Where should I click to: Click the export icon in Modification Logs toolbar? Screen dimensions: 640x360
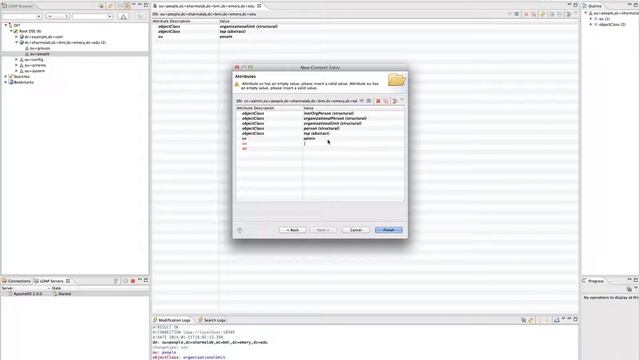pyautogui.click(x=556, y=320)
